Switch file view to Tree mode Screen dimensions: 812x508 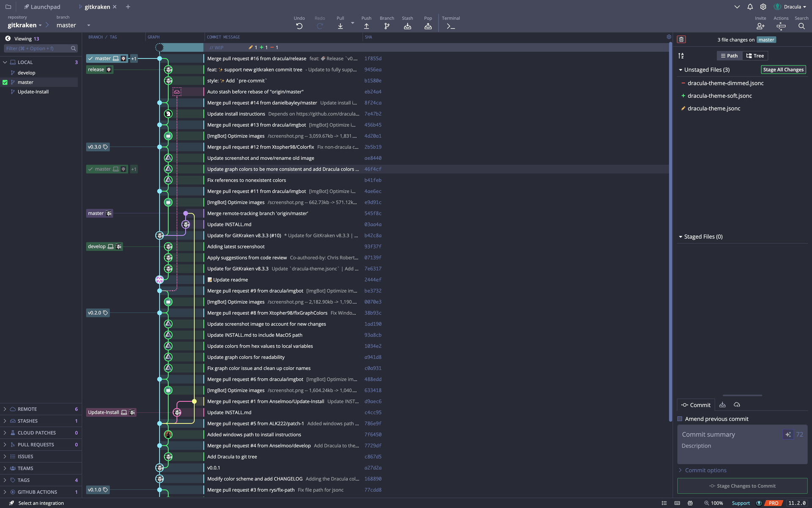point(755,55)
